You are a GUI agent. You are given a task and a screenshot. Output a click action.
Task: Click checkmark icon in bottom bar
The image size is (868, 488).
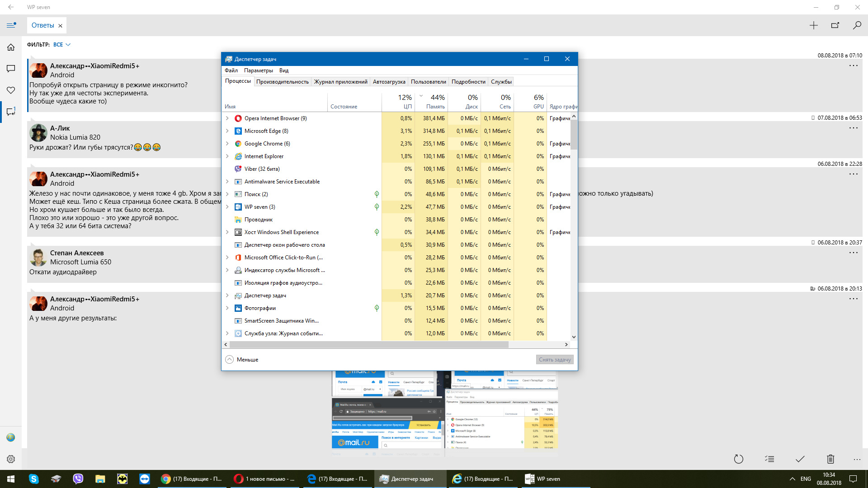tap(800, 459)
